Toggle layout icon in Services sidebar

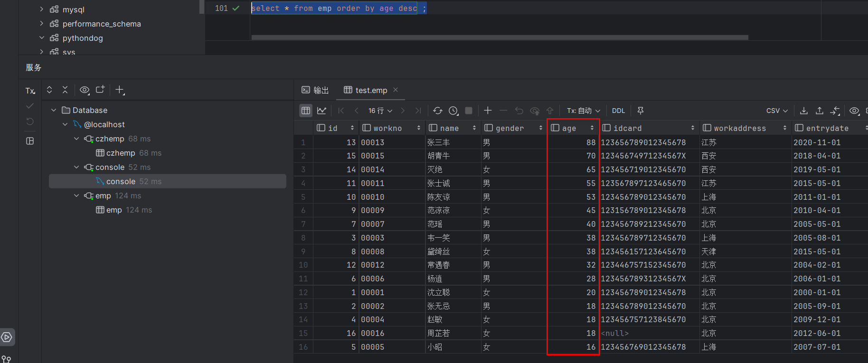30,141
